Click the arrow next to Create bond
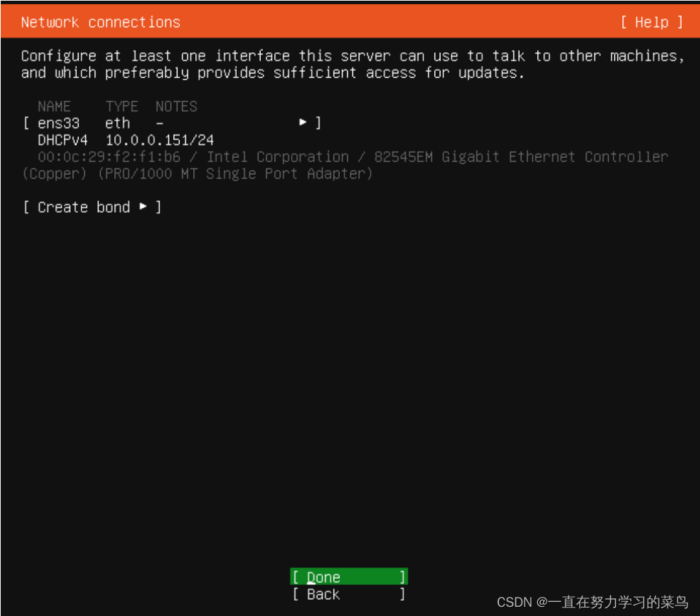 (x=143, y=207)
